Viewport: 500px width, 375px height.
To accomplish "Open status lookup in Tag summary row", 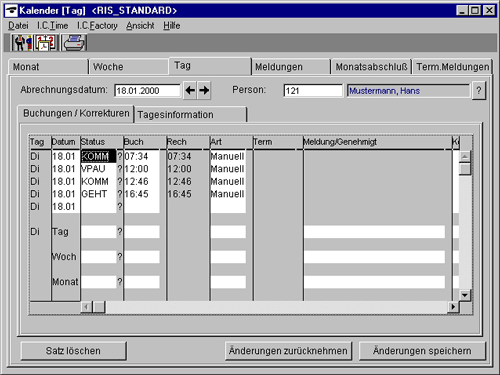I will [120, 232].
